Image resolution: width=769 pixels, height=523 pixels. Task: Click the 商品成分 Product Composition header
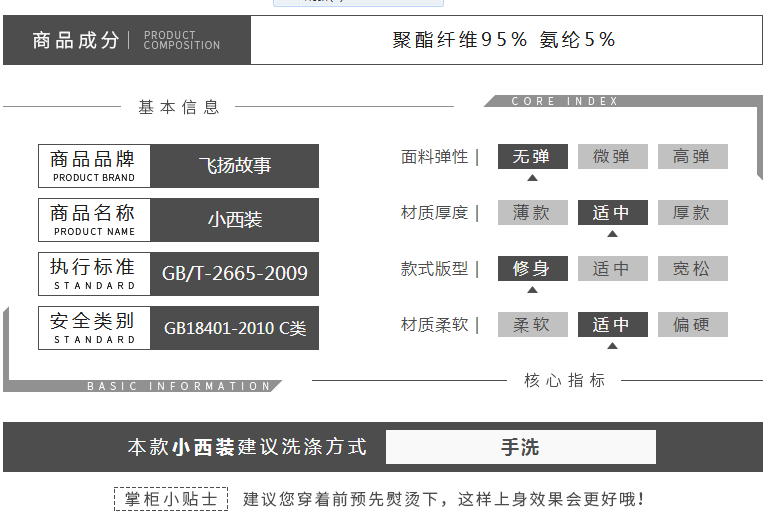click(127, 40)
